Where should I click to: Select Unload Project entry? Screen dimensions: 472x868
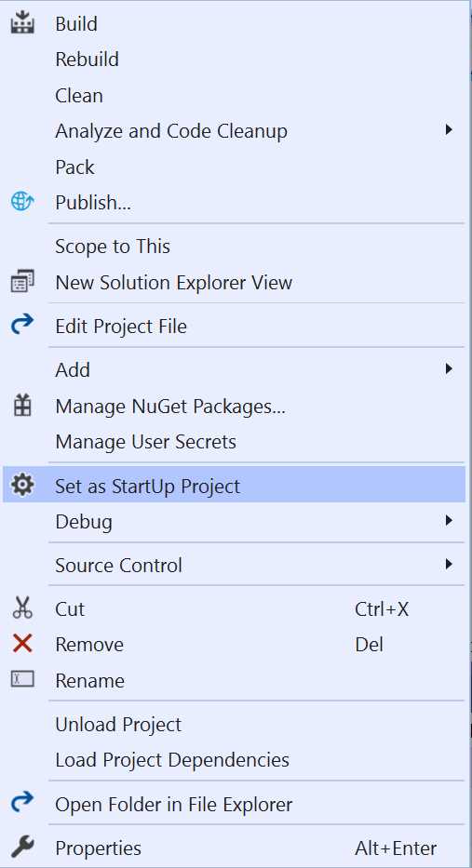click(118, 725)
